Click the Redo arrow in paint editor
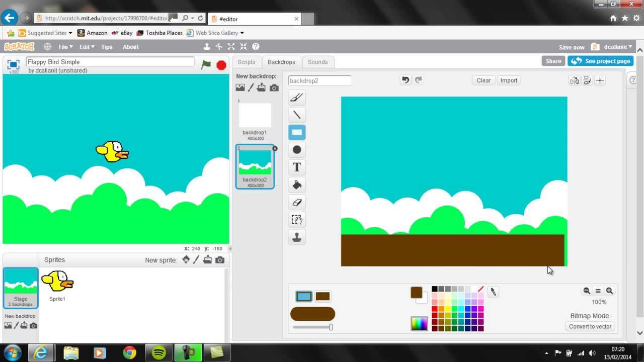 [419, 80]
